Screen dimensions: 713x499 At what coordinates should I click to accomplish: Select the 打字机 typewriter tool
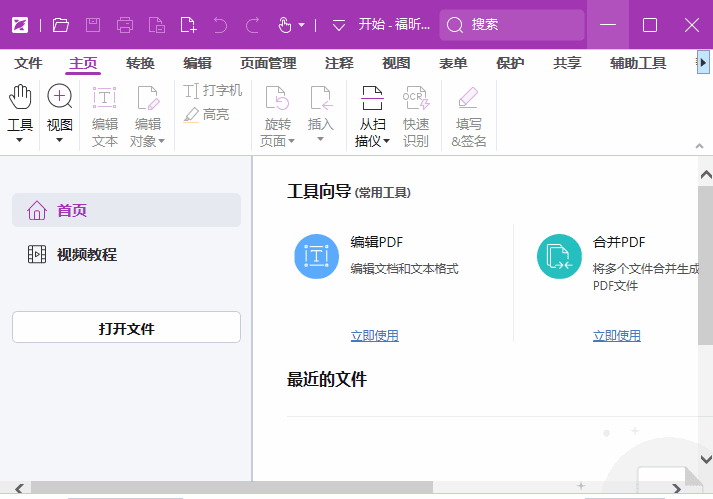point(213,91)
